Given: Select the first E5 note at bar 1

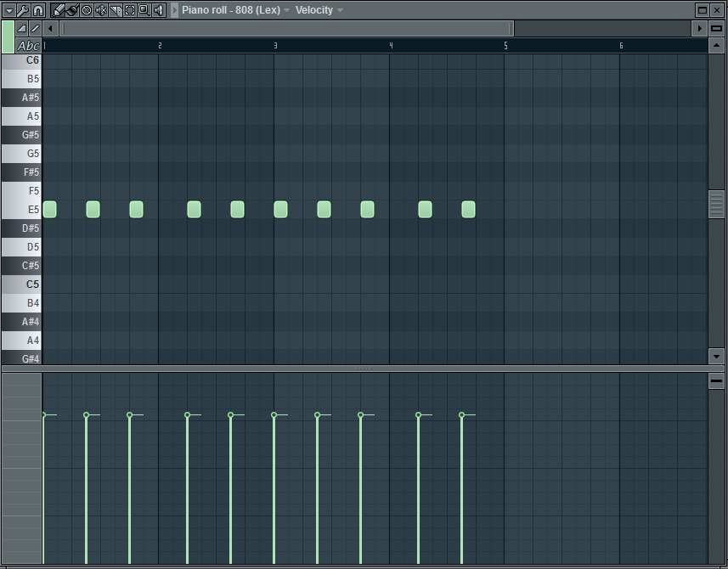Looking at the screenshot, I should [x=49, y=209].
